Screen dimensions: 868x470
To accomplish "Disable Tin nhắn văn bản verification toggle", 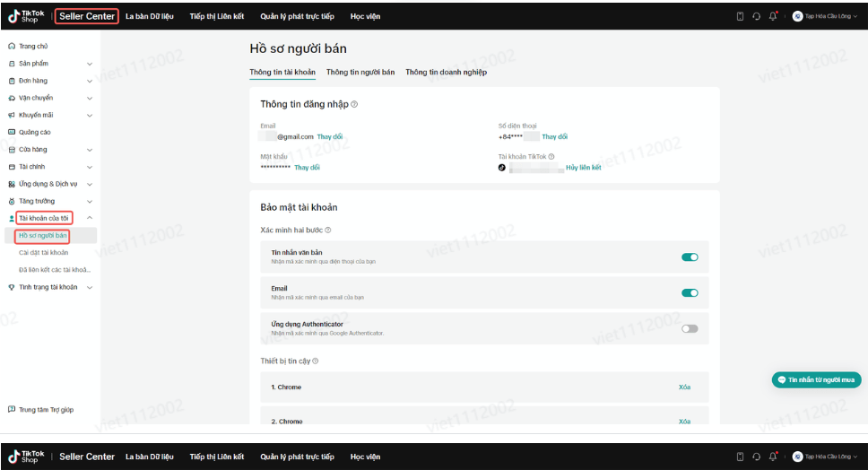I will [690, 257].
